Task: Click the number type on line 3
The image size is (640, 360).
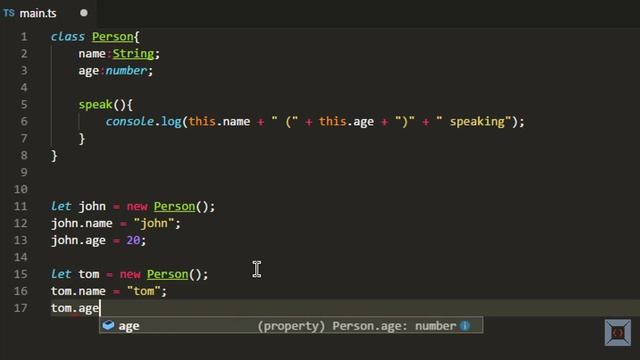Action: [x=126, y=71]
